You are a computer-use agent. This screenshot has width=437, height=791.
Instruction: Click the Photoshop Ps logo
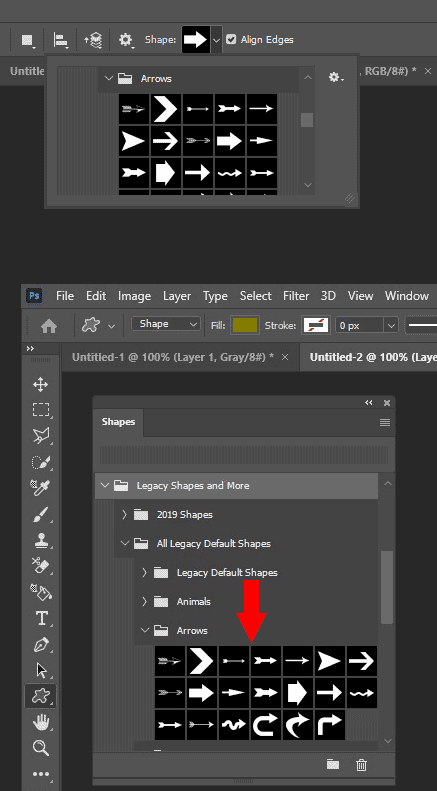[34, 296]
